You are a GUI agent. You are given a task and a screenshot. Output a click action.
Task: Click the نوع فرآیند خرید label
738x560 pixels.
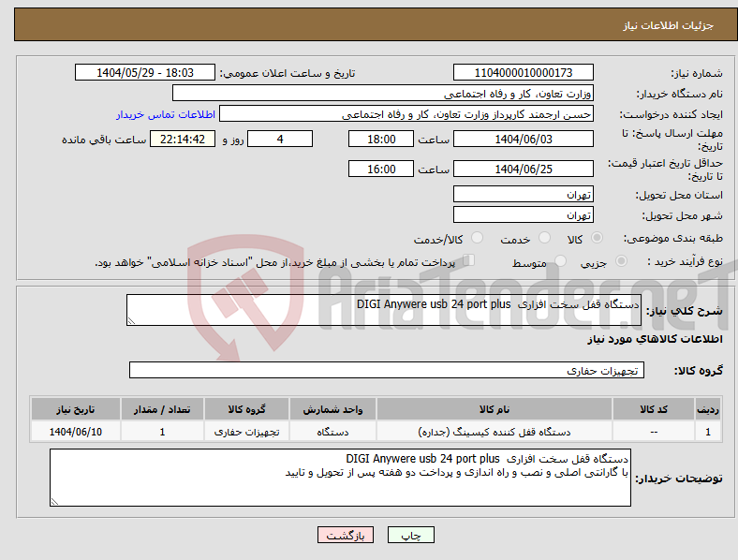click(685, 261)
